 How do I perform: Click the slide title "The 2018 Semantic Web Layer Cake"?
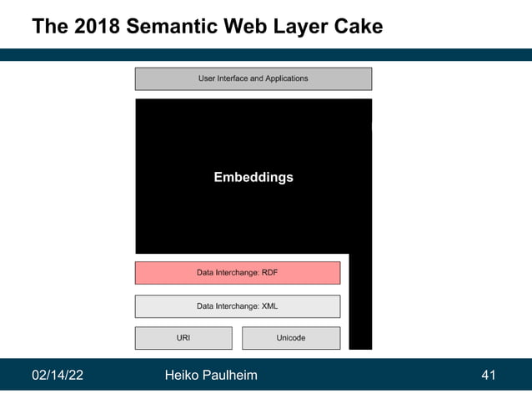208,26
